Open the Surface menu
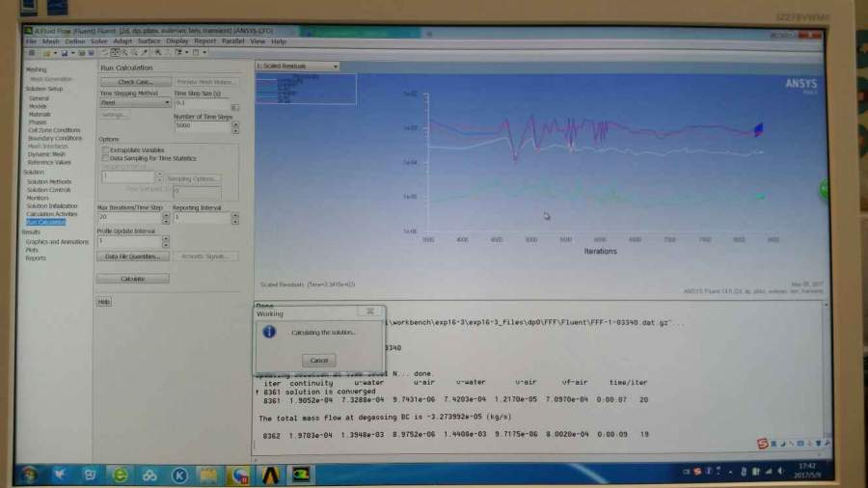The height and width of the screenshot is (488, 868). click(x=149, y=41)
